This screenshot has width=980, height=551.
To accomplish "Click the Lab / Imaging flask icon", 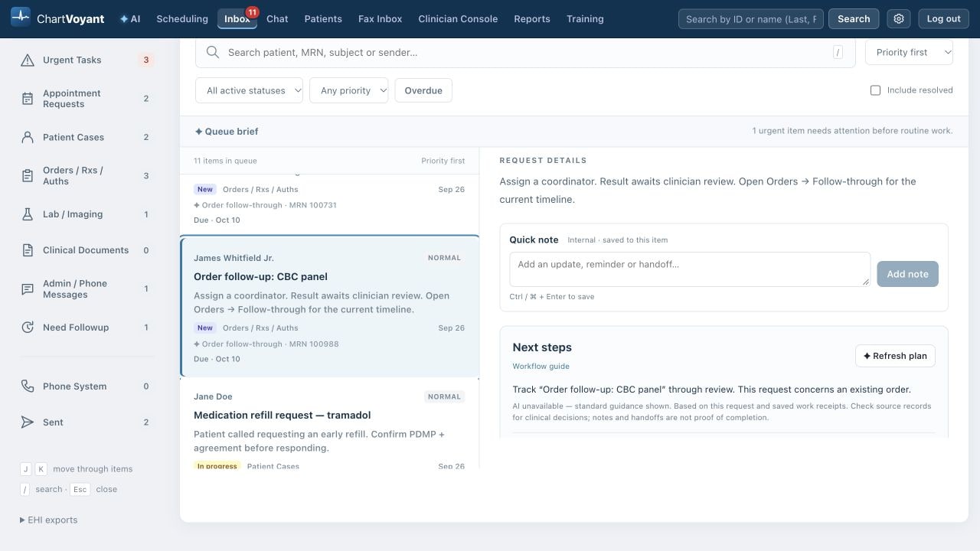I will (x=28, y=214).
